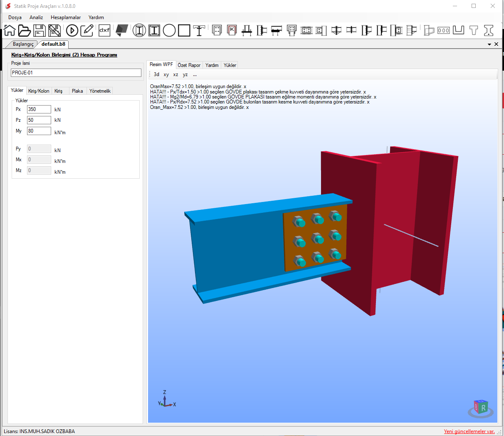504x436 pixels.
Task: Select the three-hole plate 000 icon
Action: click(444, 30)
